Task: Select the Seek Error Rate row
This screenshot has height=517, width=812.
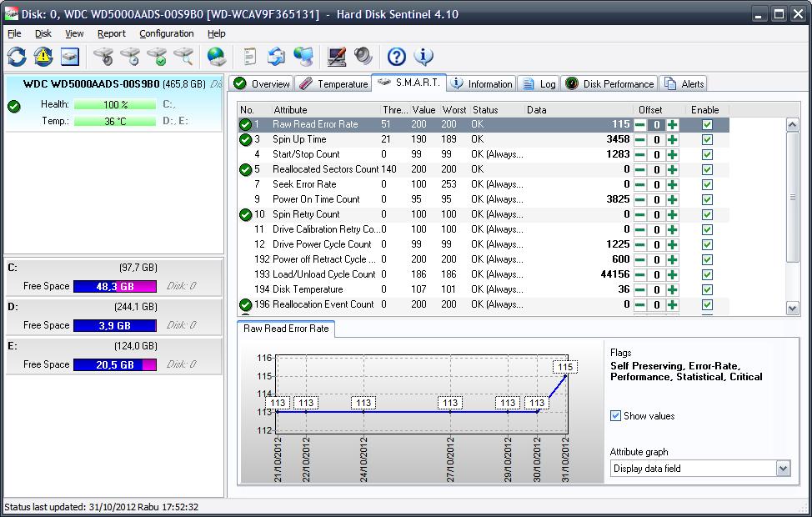Action: pyautogui.click(x=484, y=184)
